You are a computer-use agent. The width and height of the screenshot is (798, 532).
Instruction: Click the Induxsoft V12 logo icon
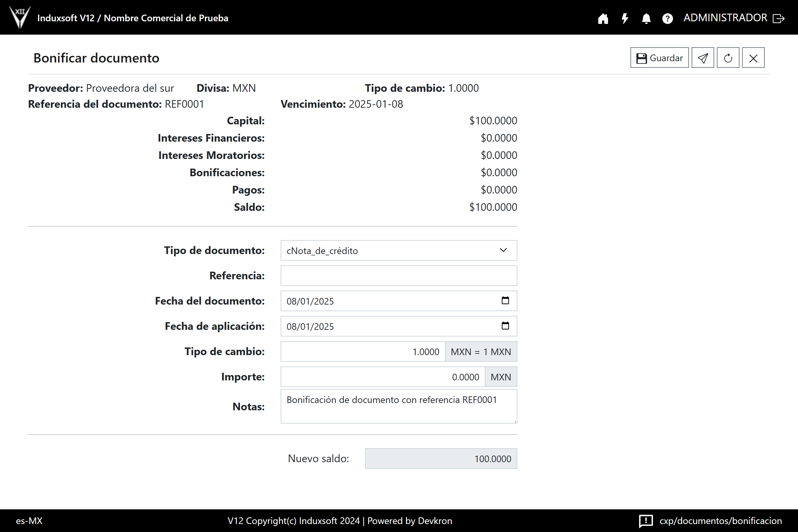20,17
